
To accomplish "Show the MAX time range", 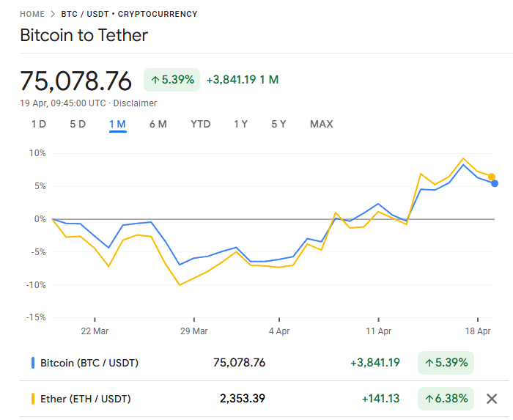I will 321,124.
